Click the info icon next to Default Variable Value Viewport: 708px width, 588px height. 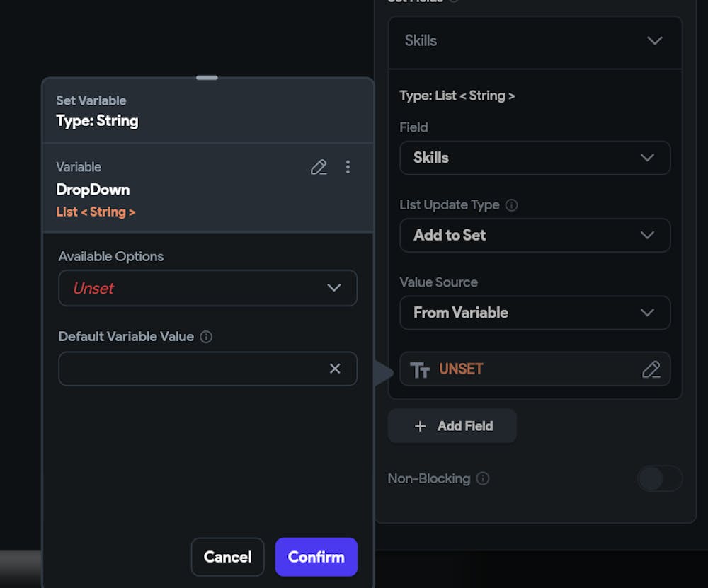(206, 337)
